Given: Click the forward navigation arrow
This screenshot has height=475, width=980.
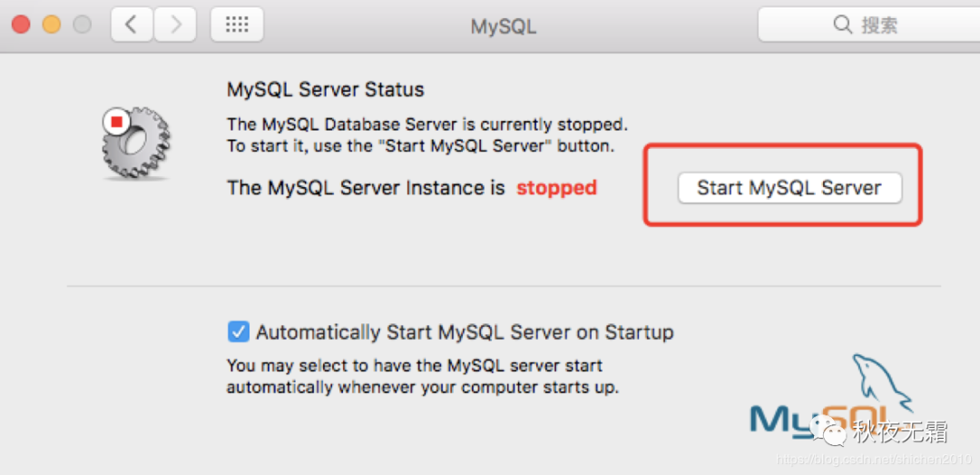Looking at the screenshot, I should coord(175,25).
